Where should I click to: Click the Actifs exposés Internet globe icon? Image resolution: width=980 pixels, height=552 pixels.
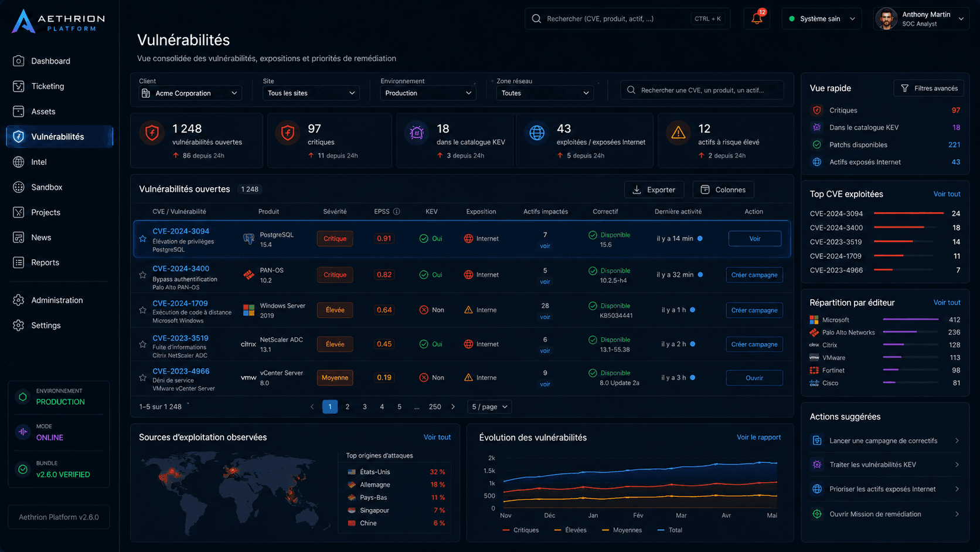817,162
